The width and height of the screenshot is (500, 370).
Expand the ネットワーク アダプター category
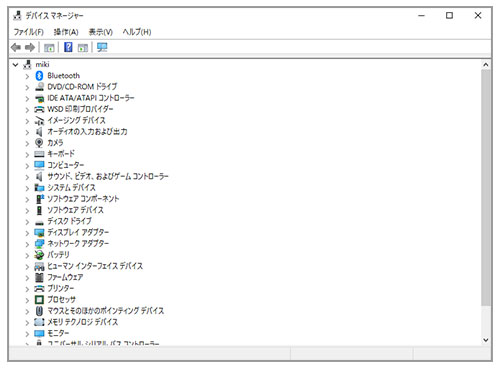click(27, 244)
